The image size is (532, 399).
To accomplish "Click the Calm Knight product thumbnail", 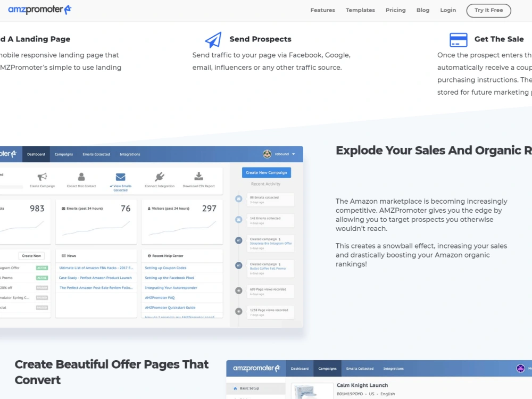I will coord(312,391).
